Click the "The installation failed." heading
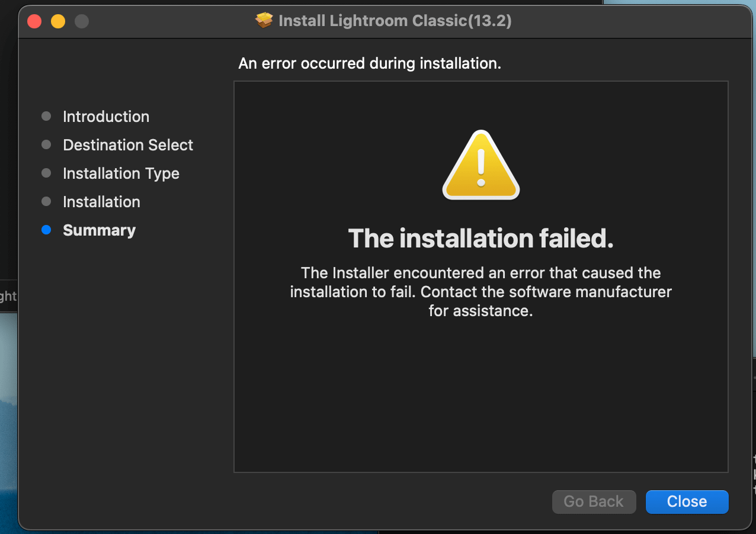The height and width of the screenshot is (534, 756). (480, 239)
